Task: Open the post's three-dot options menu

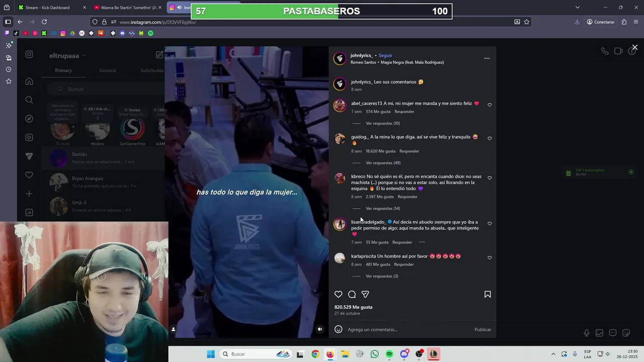Action: (487, 58)
